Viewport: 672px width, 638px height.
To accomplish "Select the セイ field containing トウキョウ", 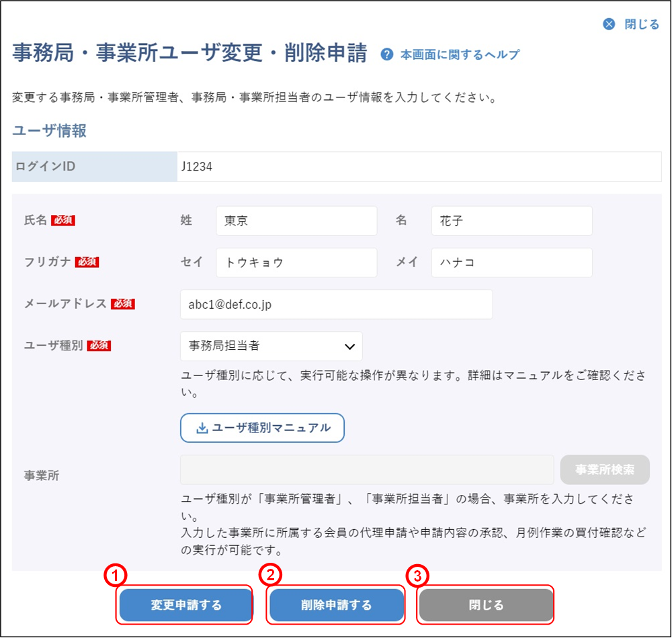I will [x=296, y=263].
